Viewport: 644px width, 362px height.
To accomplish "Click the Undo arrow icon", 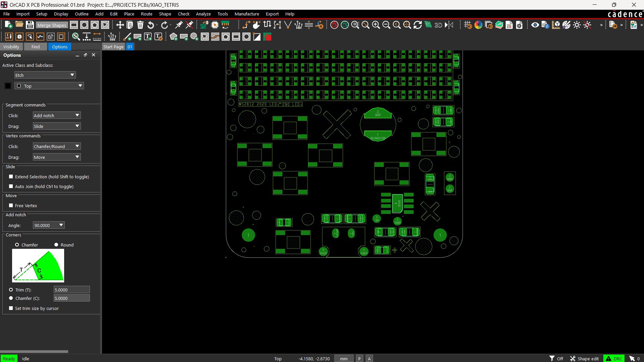I will point(151,25).
